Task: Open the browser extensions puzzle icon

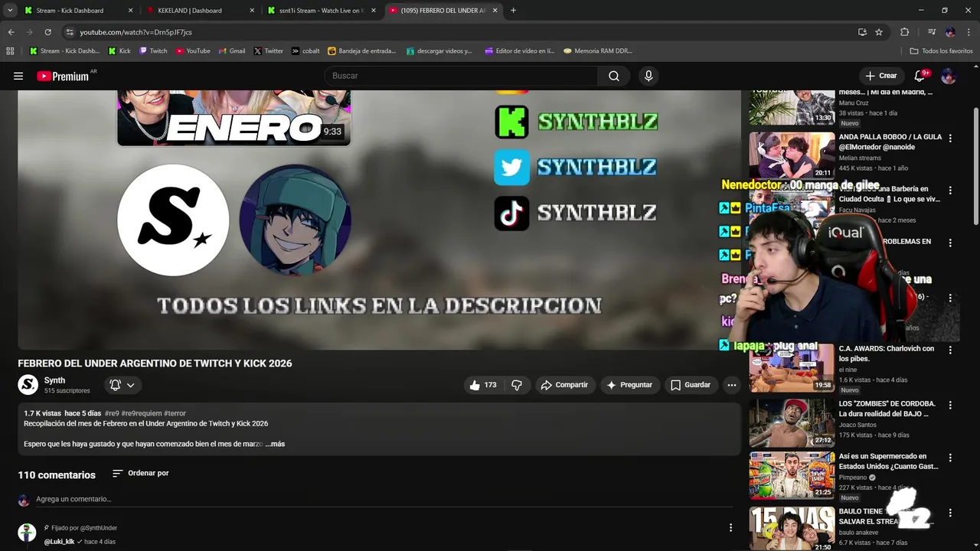Action: pos(905,32)
